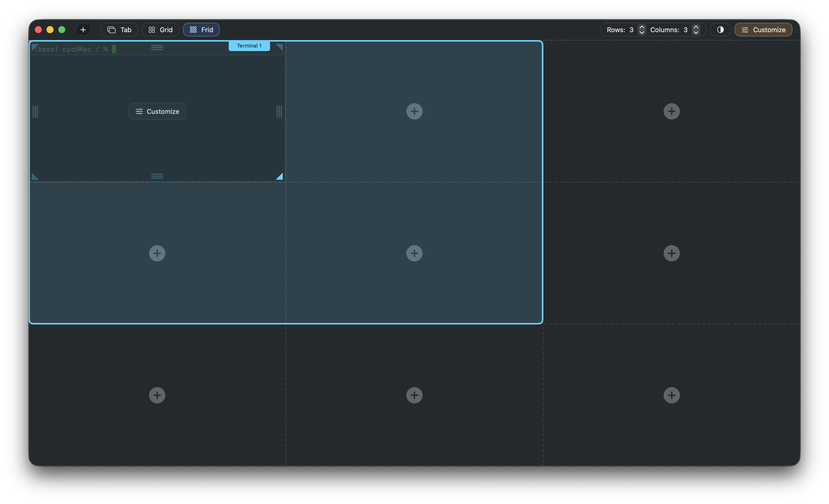Viewport: 829px width, 504px height.
Task: Click the right drag handle of Terminal 1
Action: (279, 111)
